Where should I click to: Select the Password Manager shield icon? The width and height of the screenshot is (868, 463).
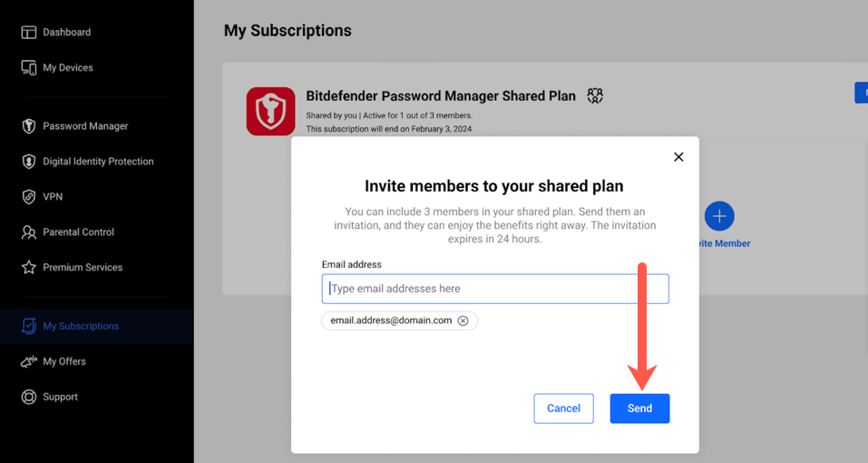tap(29, 126)
